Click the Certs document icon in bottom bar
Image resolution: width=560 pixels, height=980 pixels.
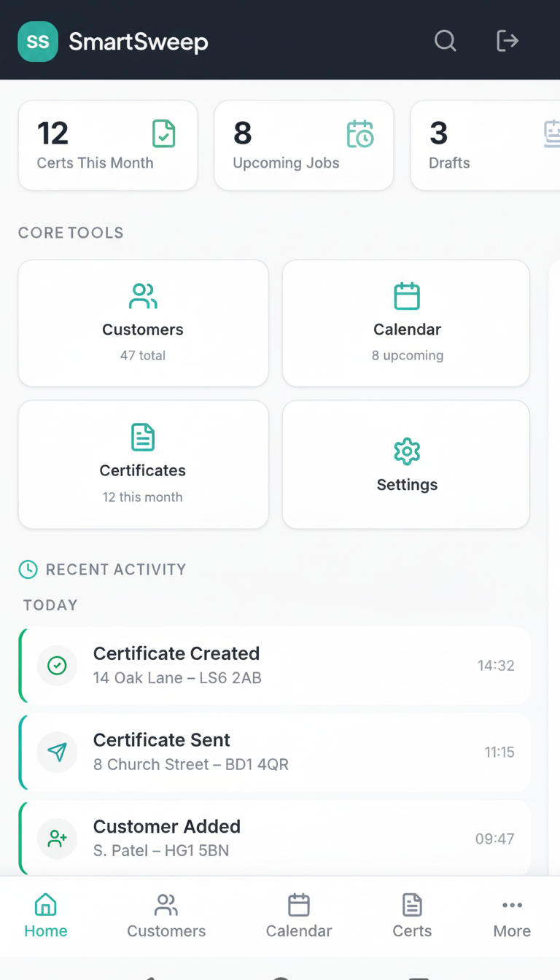[412, 905]
